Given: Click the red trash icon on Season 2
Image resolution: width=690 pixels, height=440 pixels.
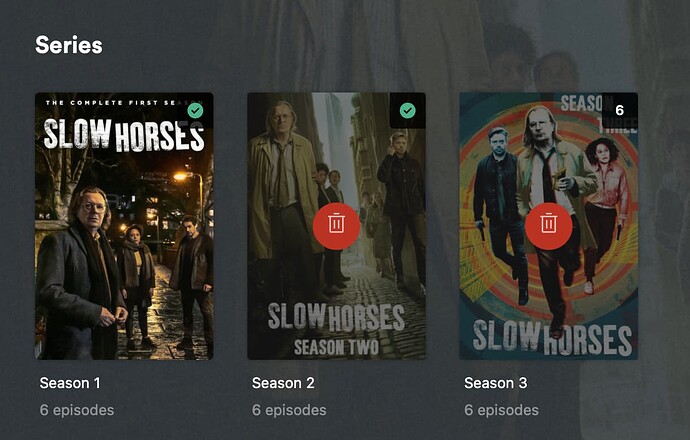Looking at the screenshot, I should coord(336,226).
